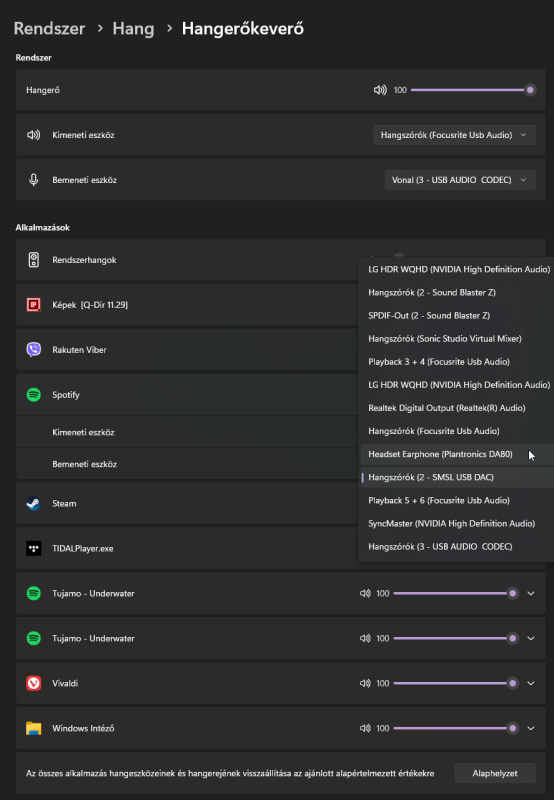Click the Alaphelyzet reset button
The height and width of the screenshot is (800, 554).
coord(495,773)
